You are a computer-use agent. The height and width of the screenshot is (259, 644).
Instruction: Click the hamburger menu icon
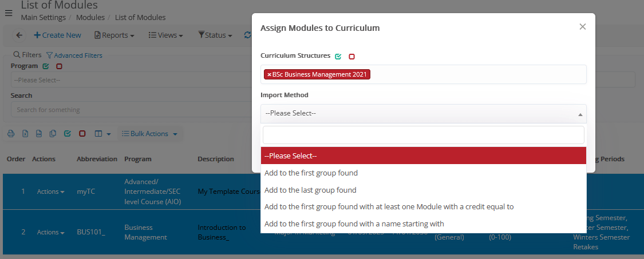(x=9, y=13)
